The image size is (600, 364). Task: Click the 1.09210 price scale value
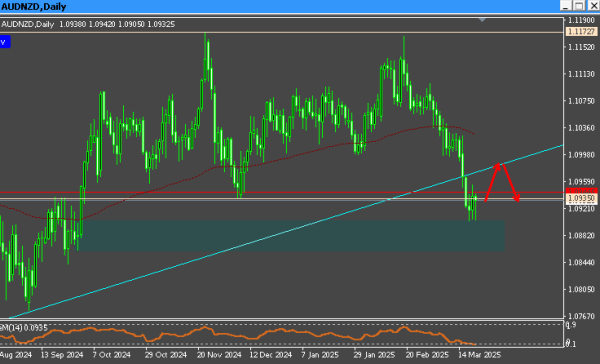(582, 209)
